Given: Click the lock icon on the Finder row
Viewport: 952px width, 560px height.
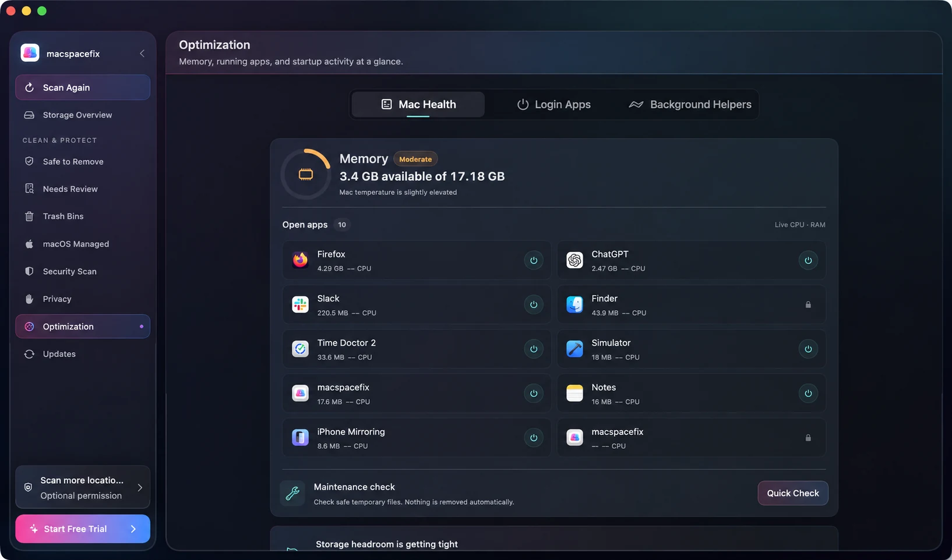Looking at the screenshot, I should pos(808,304).
